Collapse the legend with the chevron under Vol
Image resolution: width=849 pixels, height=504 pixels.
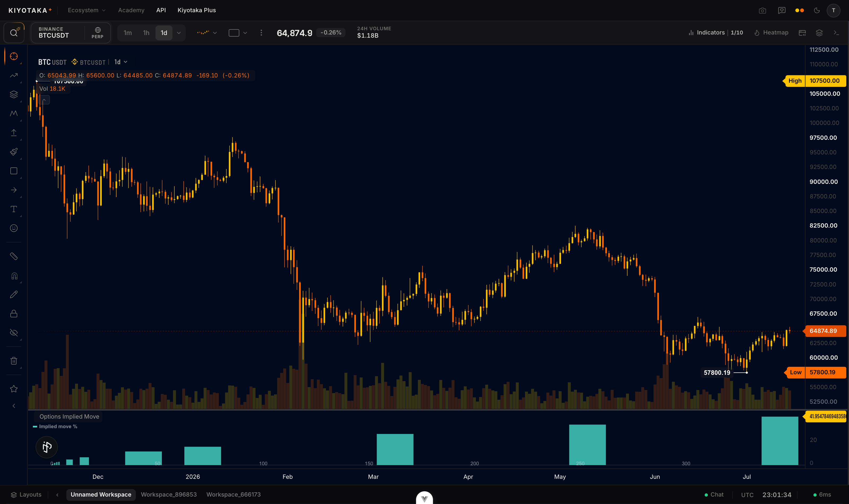pos(44,100)
